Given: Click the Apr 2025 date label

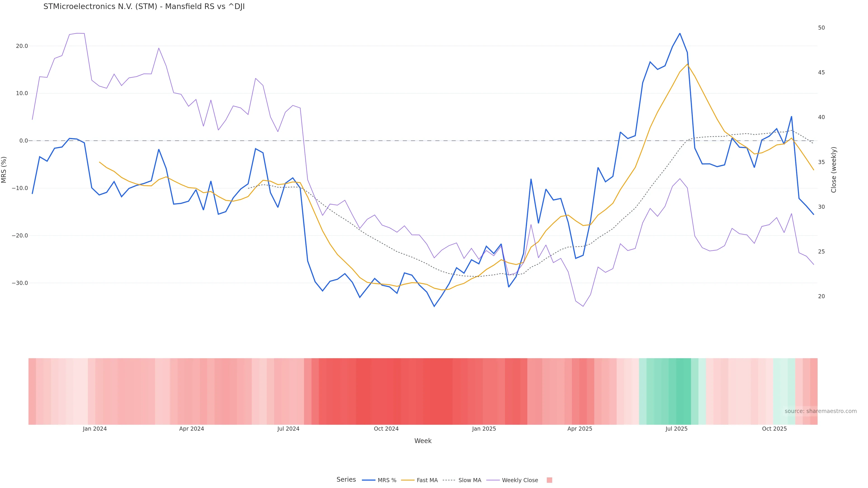Looking at the screenshot, I should (x=580, y=429).
